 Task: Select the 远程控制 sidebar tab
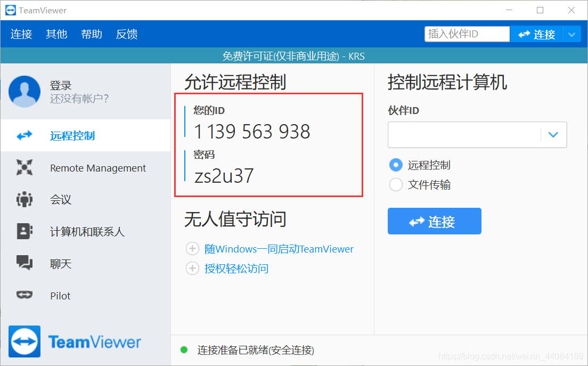click(x=86, y=135)
